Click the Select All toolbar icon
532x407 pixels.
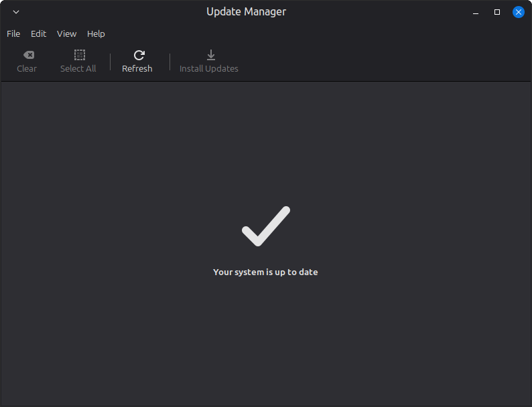coord(80,55)
